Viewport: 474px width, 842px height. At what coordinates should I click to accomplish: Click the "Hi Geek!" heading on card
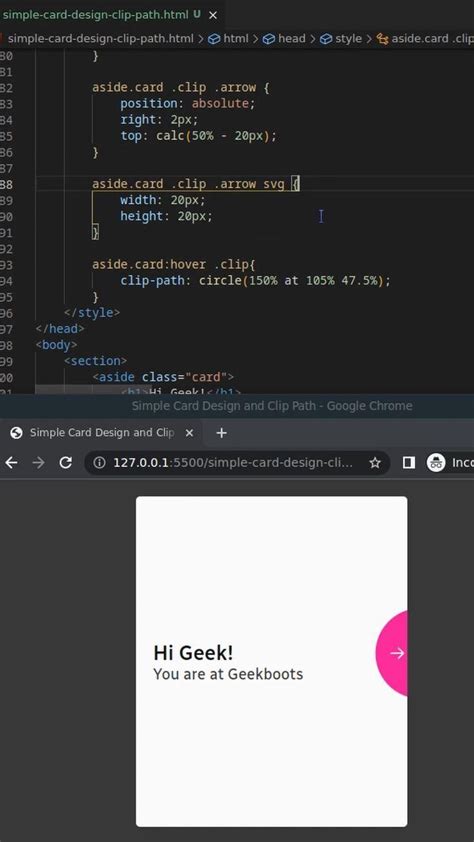click(193, 653)
